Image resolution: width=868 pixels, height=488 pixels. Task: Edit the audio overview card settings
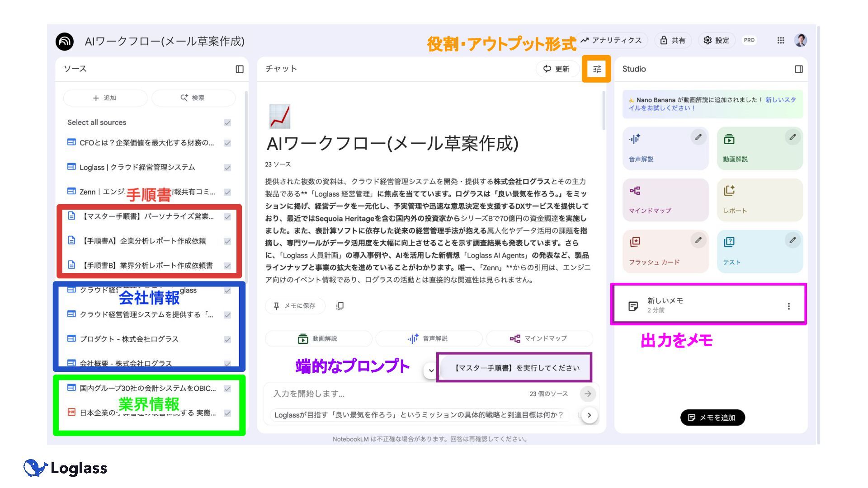click(698, 137)
